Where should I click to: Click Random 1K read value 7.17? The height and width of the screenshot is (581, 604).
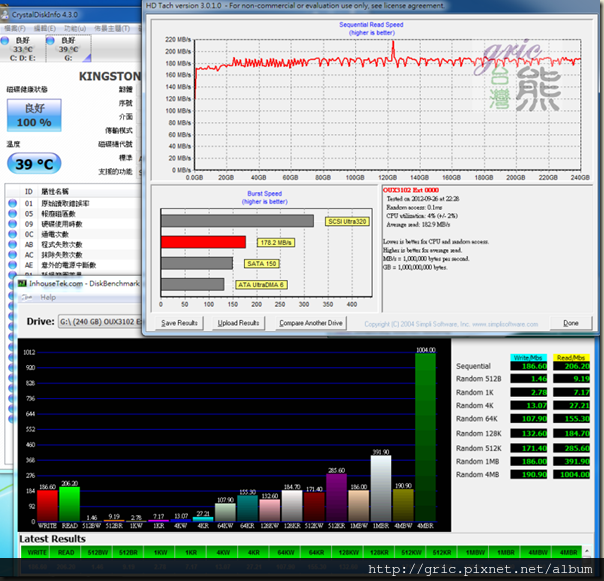[571, 392]
